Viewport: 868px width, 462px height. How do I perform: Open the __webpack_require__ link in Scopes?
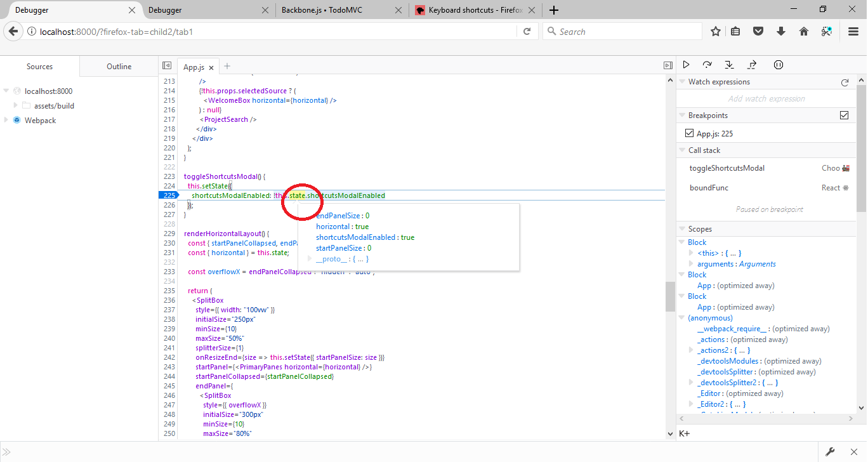click(x=731, y=328)
